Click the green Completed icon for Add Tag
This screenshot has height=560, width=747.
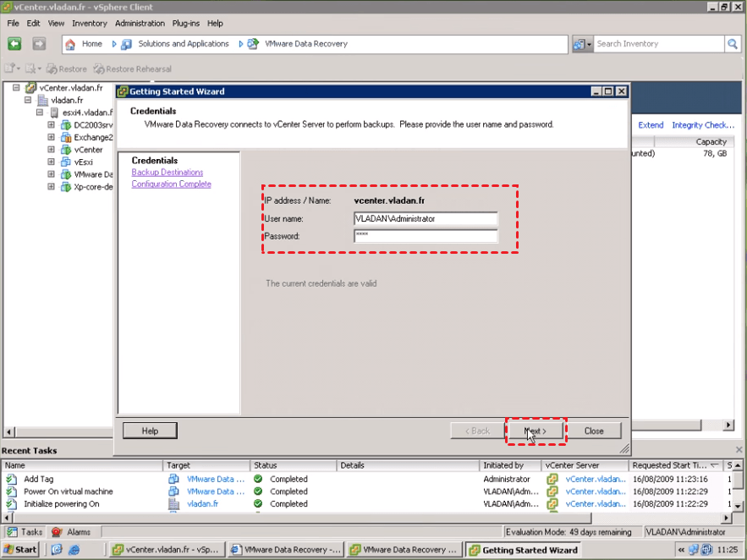[258, 479]
